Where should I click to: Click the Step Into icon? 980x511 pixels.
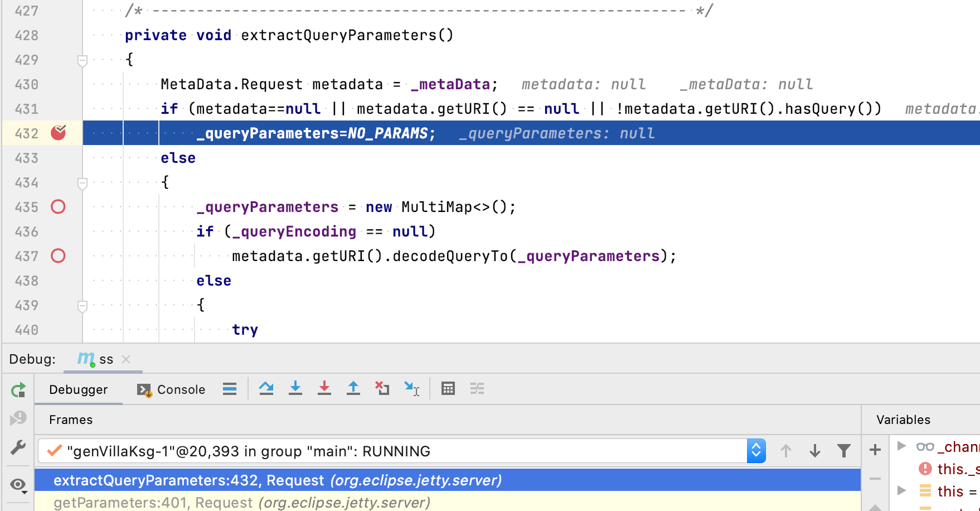295,388
